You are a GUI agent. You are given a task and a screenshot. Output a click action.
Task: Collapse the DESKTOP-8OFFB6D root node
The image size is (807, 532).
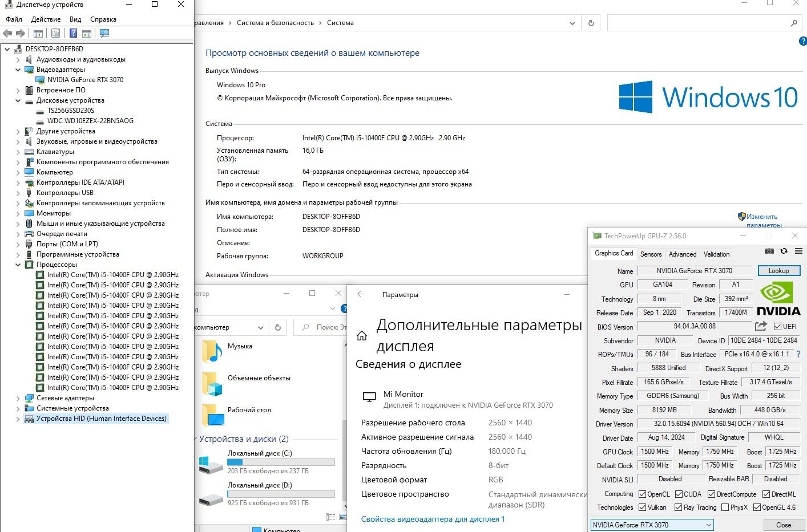coord(7,49)
